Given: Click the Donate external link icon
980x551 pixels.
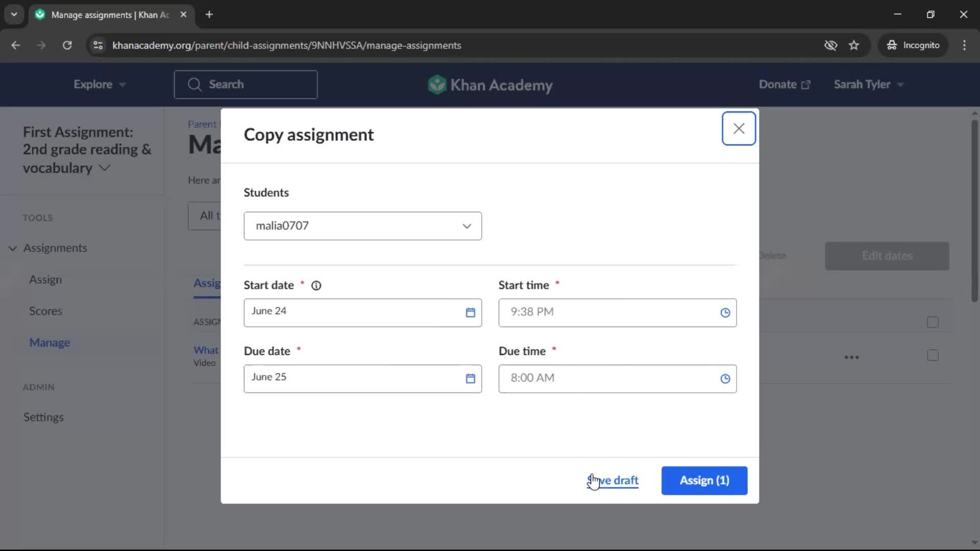Looking at the screenshot, I should (805, 85).
